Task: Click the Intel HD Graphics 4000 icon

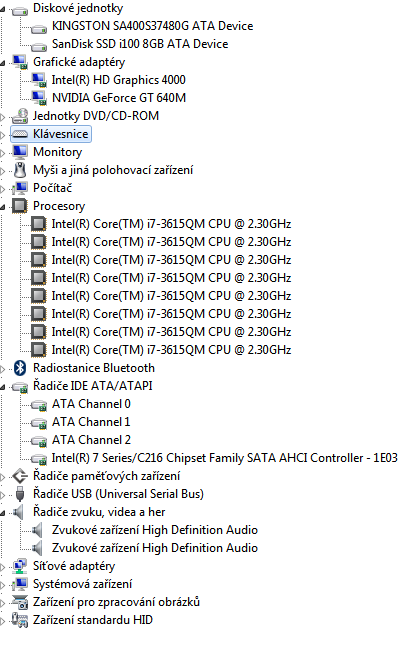Action: coord(39,80)
